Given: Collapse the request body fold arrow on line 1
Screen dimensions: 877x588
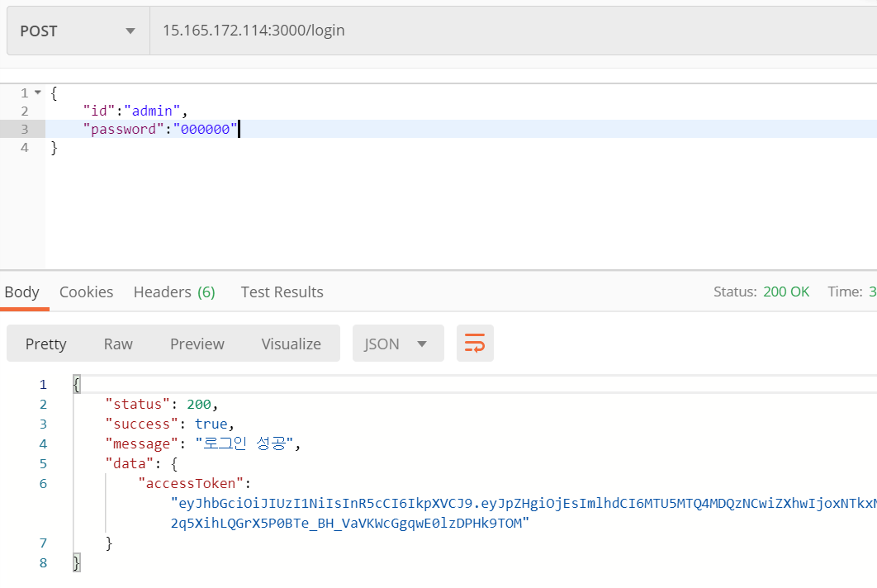Looking at the screenshot, I should click(37, 92).
